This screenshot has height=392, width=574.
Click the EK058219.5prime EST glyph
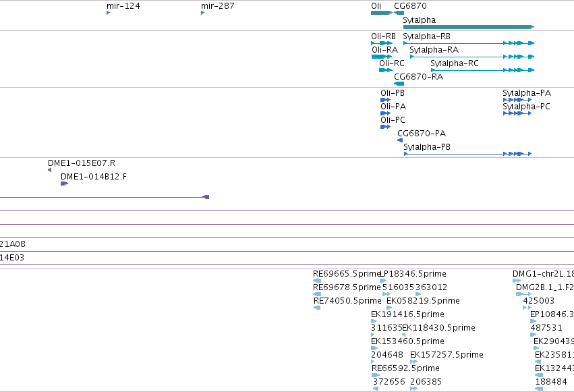[x=389, y=308]
